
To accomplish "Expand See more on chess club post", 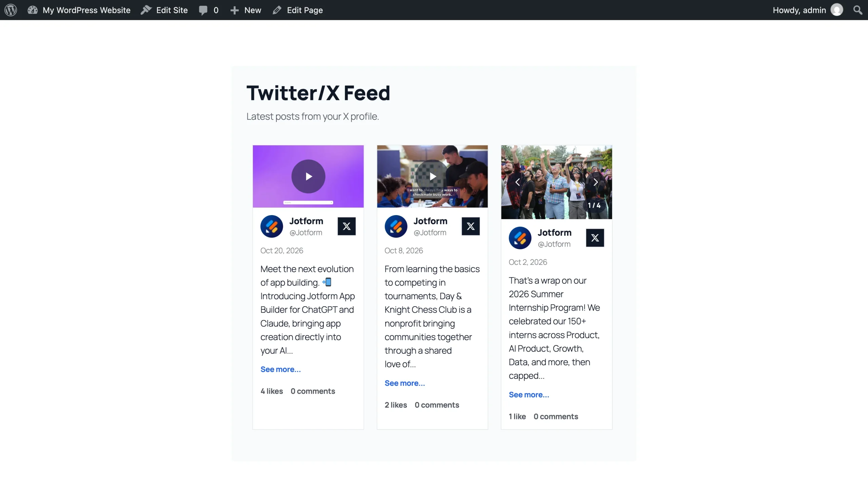I will click(405, 383).
